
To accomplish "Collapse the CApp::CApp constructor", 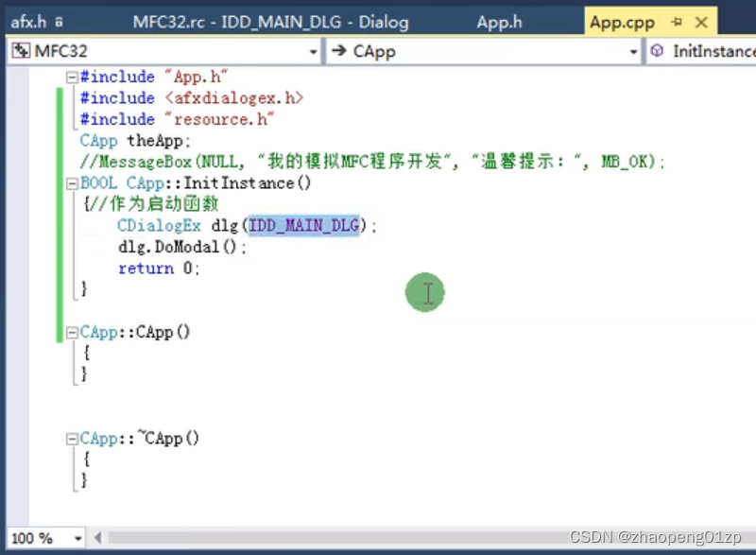I will (72, 332).
